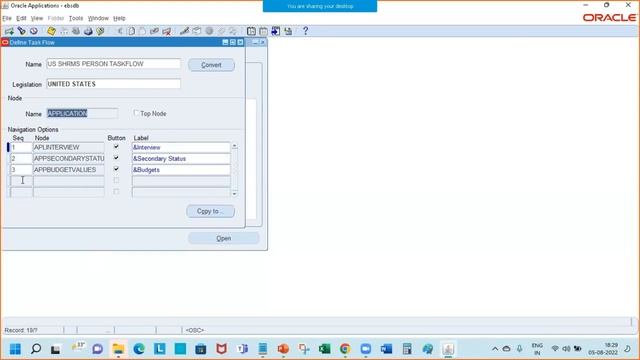Open Window Help question mark icon
Viewport: 640px width, 360px height.
tap(305, 31)
